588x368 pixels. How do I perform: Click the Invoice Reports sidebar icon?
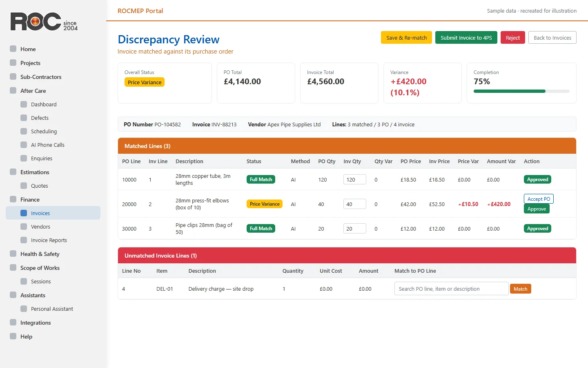pyautogui.click(x=24, y=240)
